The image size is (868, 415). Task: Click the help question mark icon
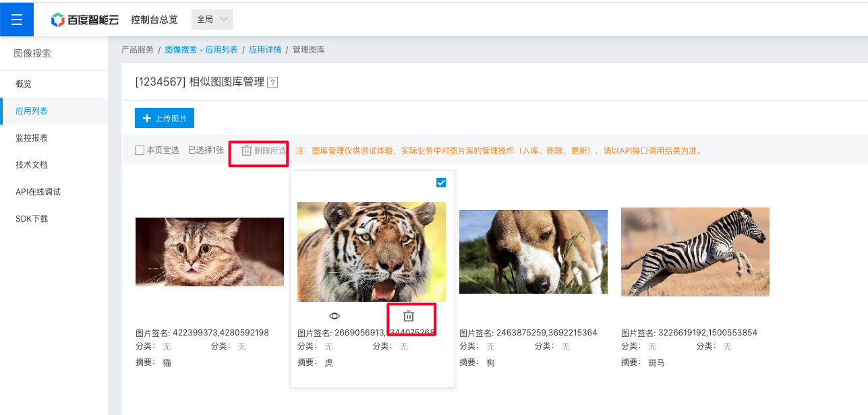272,82
